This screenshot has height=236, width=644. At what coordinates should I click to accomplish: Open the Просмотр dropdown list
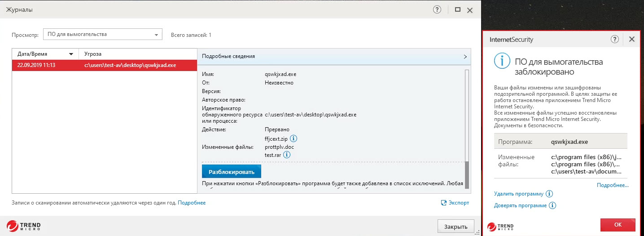coord(156,34)
